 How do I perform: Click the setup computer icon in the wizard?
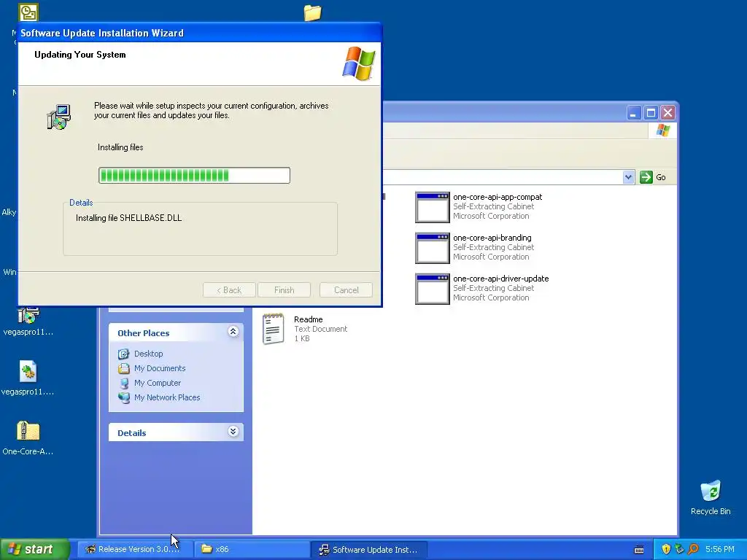click(59, 117)
